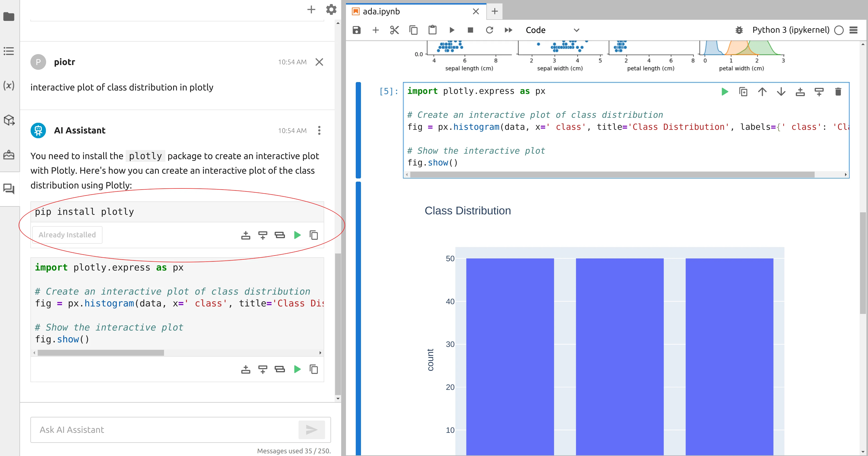Click the copy cell icon in chat
Image resolution: width=868 pixels, height=456 pixels.
(x=314, y=235)
